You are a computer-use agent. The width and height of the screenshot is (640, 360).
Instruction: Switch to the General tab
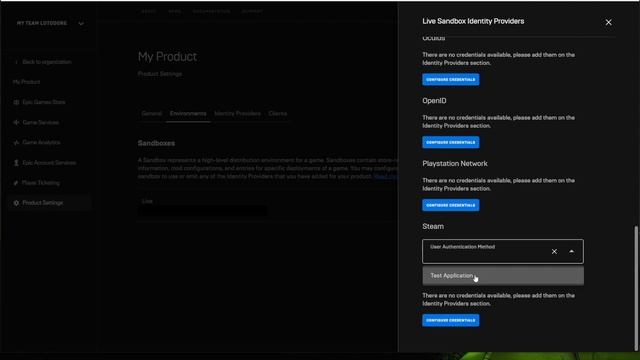[x=151, y=113]
